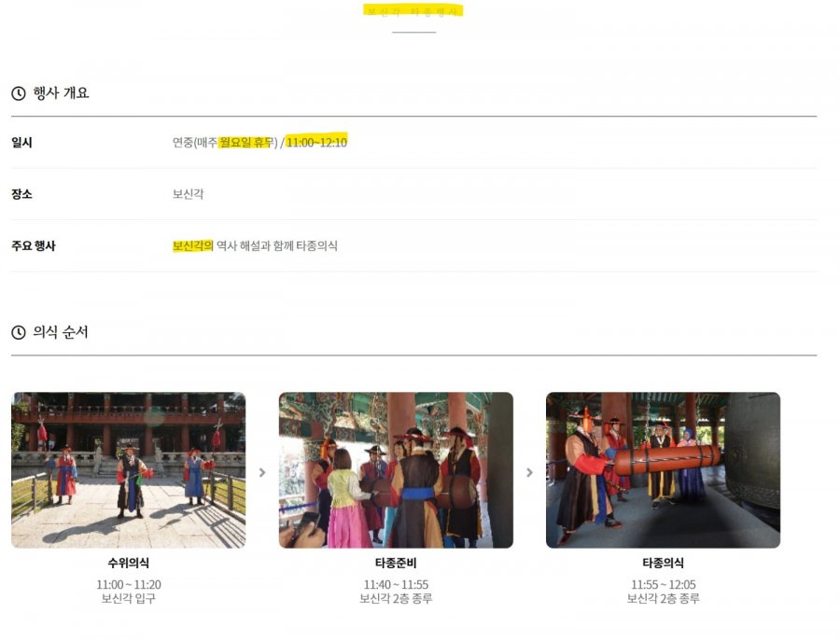Click the 수위의식 caption title

tap(129, 564)
